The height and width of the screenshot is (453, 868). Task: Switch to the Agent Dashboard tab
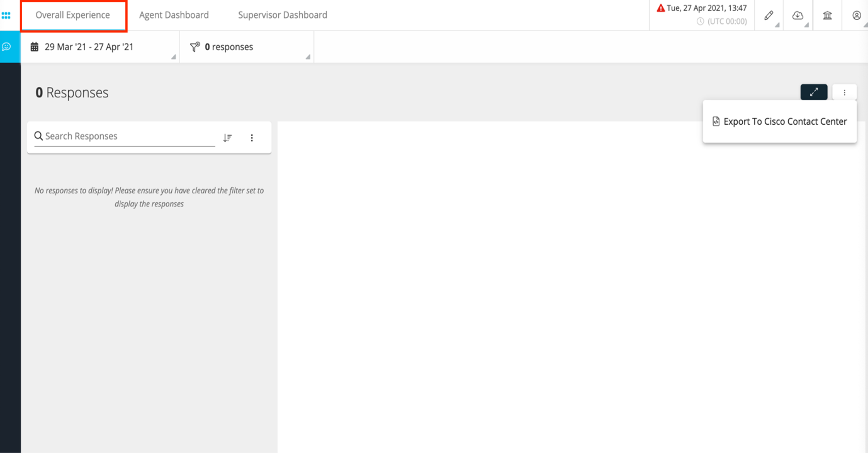[174, 15]
